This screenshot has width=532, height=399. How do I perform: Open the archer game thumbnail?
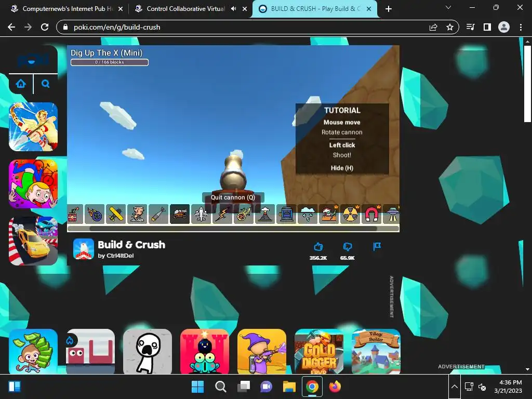[x=33, y=127]
